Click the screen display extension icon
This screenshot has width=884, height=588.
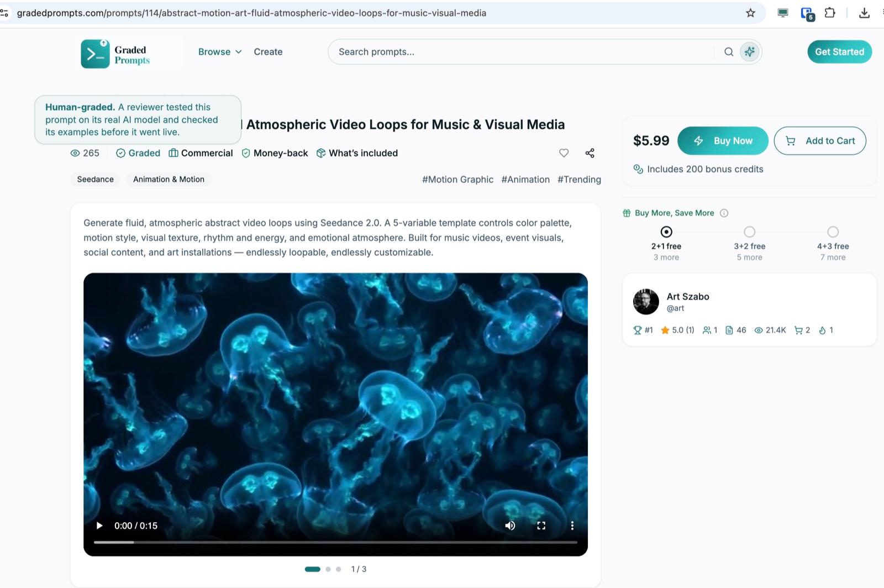click(x=783, y=13)
